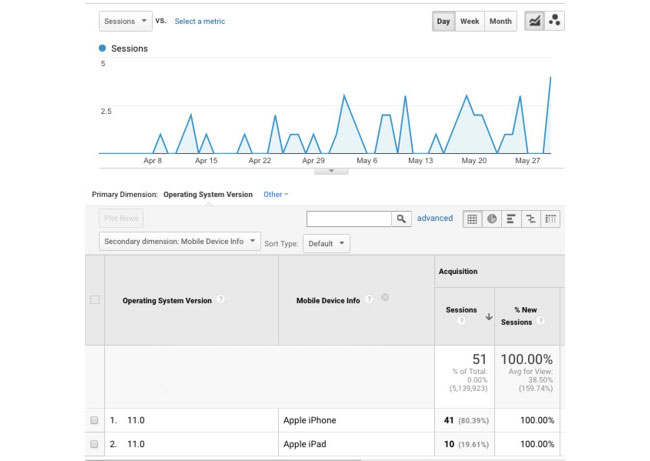This screenshot has width=650, height=461.
Task: Remove Mobile Device Info secondary dimension
Action: pos(385,297)
